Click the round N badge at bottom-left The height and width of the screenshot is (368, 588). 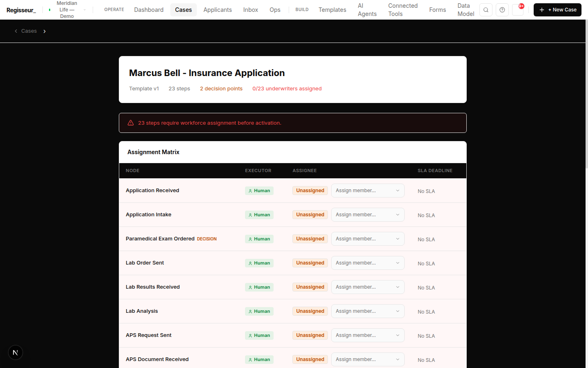tap(16, 352)
